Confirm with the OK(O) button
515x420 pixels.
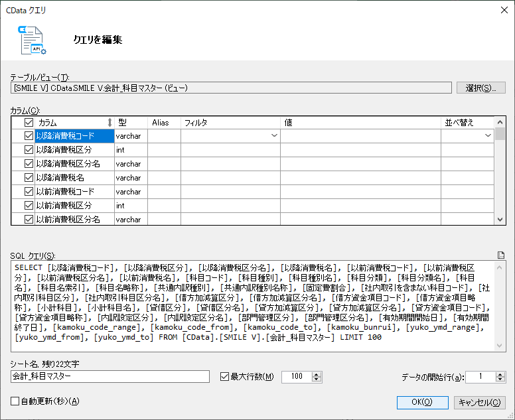click(x=422, y=402)
